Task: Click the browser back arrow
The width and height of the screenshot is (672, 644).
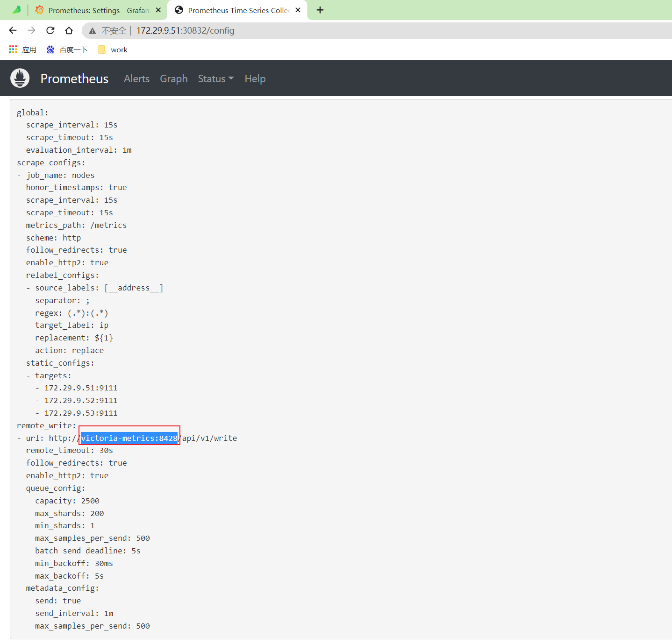Action: (13, 30)
